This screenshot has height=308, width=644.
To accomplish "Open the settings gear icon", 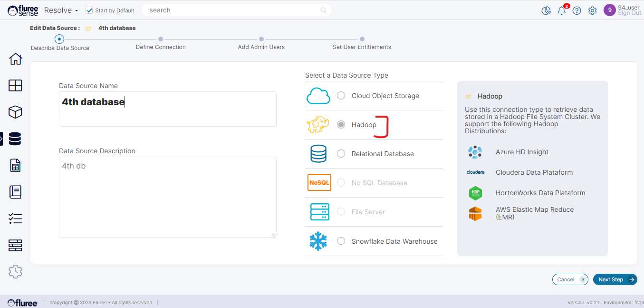I will (x=592, y=10).
